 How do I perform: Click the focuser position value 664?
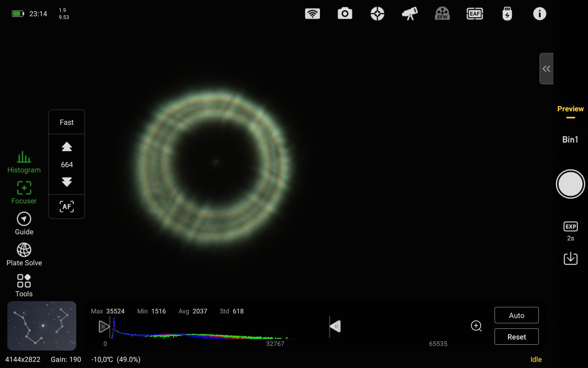(x=67, y=165)
